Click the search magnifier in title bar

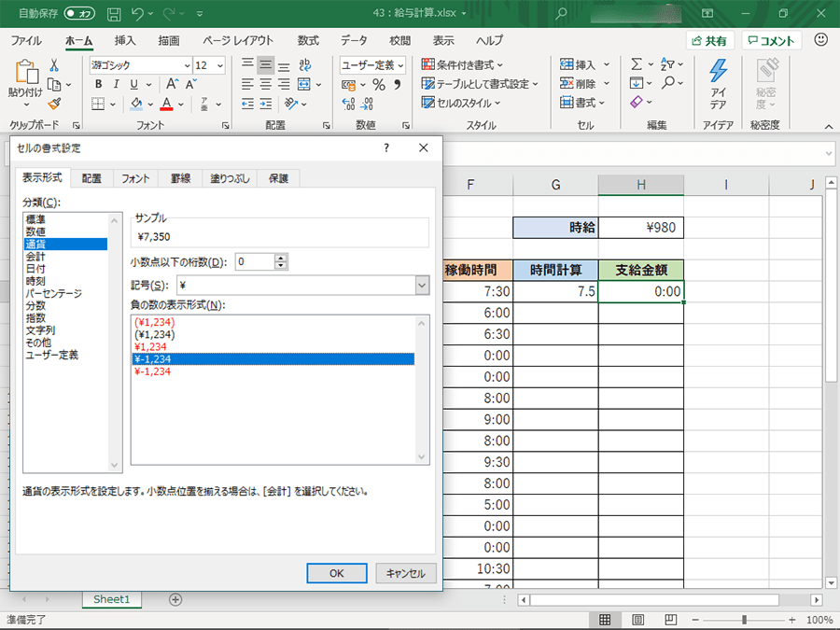point(561,14)
